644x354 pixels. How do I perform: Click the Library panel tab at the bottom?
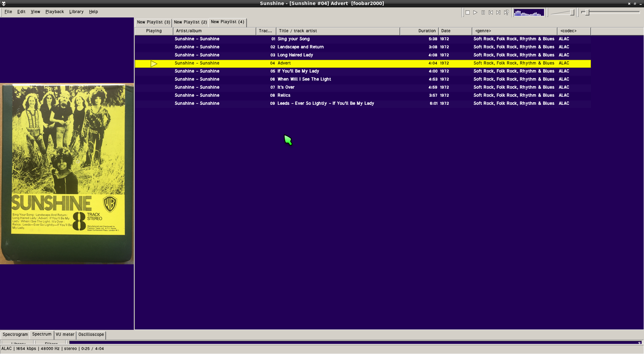(18, 343)
